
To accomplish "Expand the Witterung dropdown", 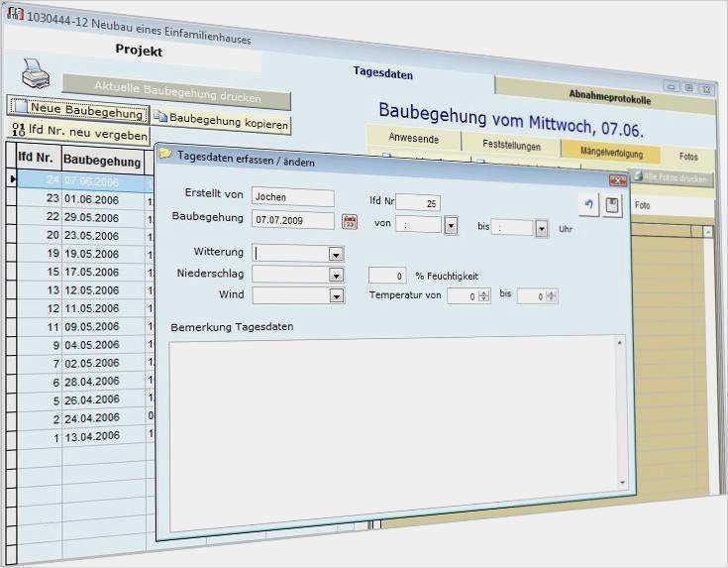I will pos(337,254).
